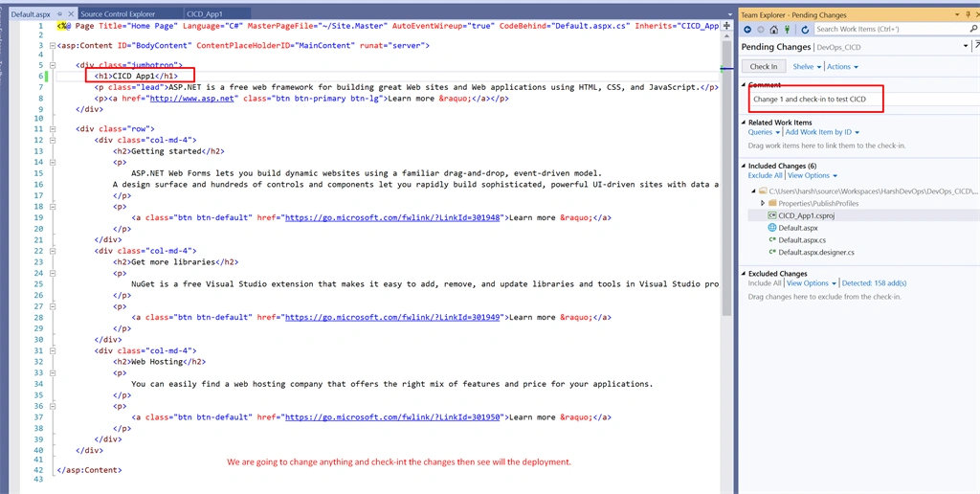The height and width of the screenshot is (494, 980).
Task: Collapse the row div at line 11
Action: pos(53,129)
